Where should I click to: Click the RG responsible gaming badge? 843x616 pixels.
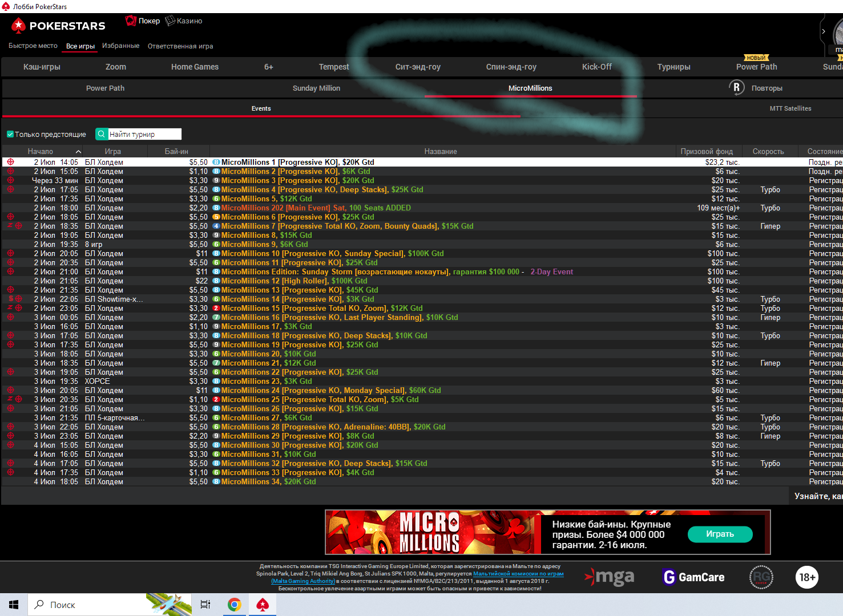pos(761,577)
